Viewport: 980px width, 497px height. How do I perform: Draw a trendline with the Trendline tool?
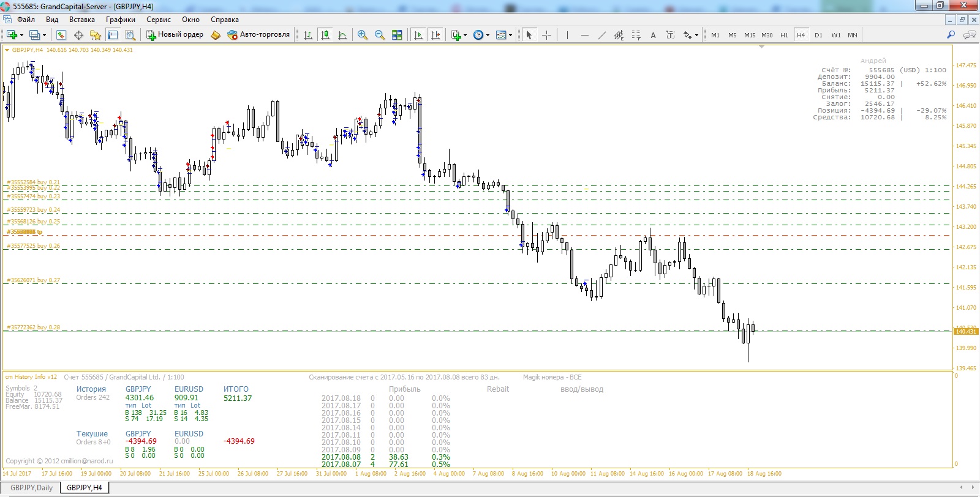click(x=601, y=35)
